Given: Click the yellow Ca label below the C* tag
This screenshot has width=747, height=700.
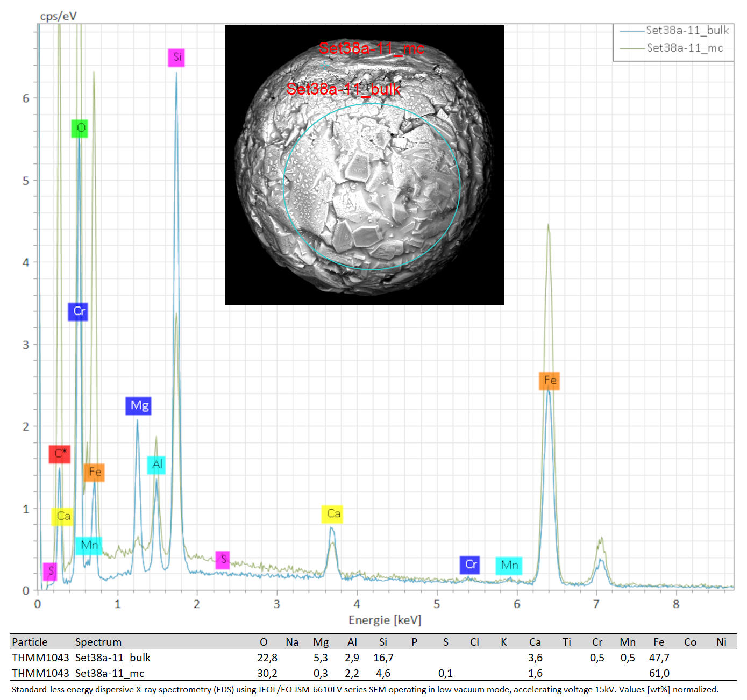Looking at the screenshot, I should pos(62,517).
